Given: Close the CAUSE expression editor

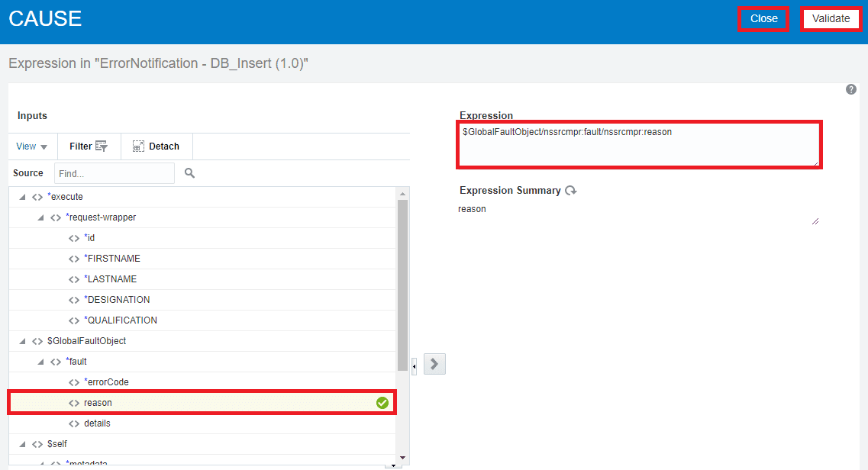Looking at the screenshot, I should (763, 18).
